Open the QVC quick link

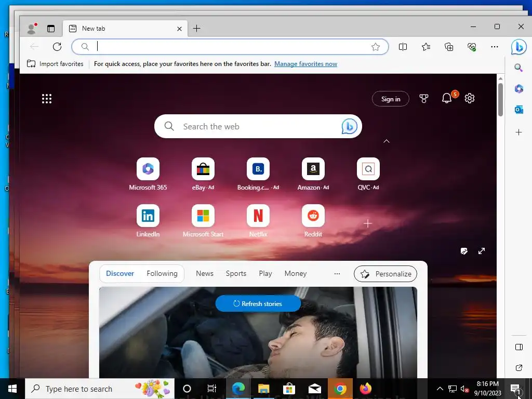[x=368, y=174]
